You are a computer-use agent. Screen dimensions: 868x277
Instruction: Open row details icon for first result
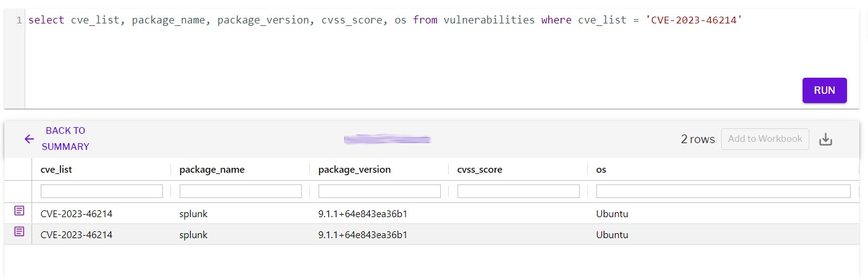point(19,211)
